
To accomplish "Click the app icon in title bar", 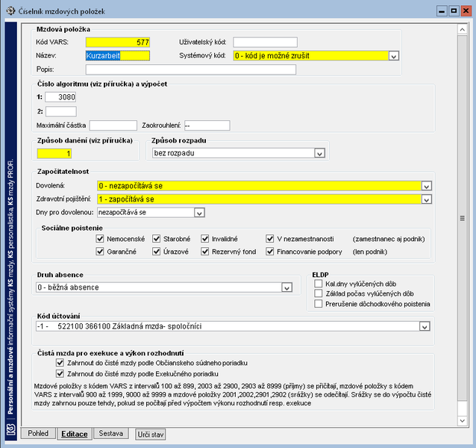I will [10, 11].
